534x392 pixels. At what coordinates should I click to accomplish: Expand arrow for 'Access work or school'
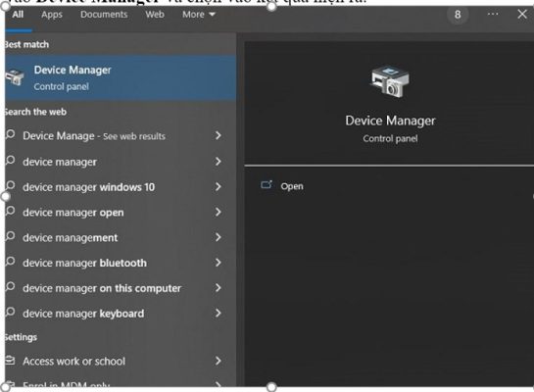tap(218, 361)
